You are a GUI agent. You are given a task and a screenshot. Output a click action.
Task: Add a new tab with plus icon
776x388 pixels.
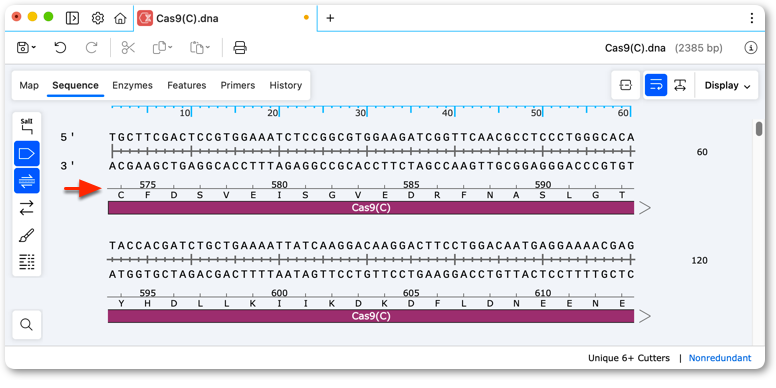tap(330, 18)
